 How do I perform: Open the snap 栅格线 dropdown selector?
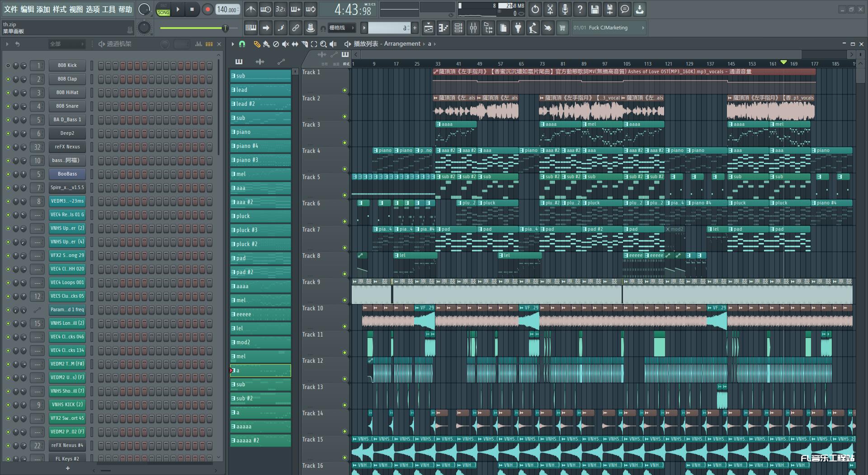point(341,28)
